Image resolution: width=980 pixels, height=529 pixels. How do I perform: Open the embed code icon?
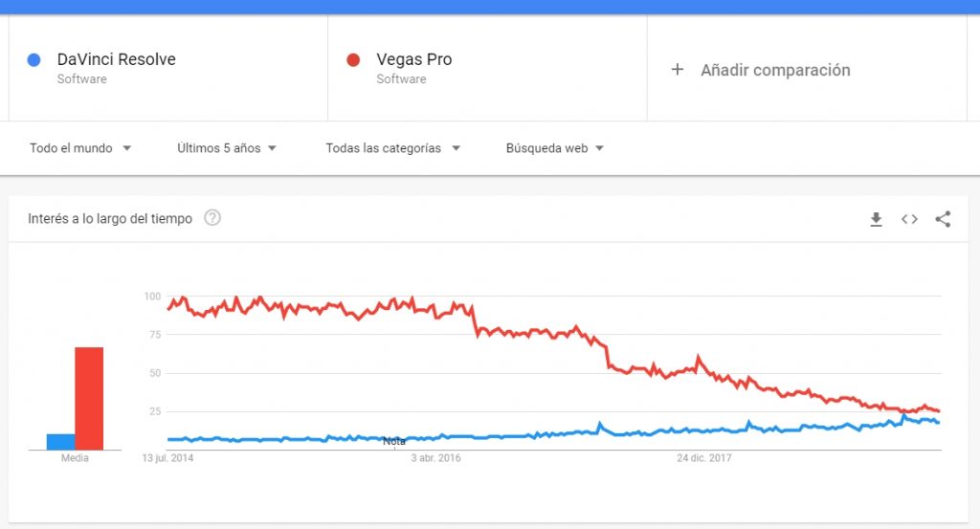[909, 219]
